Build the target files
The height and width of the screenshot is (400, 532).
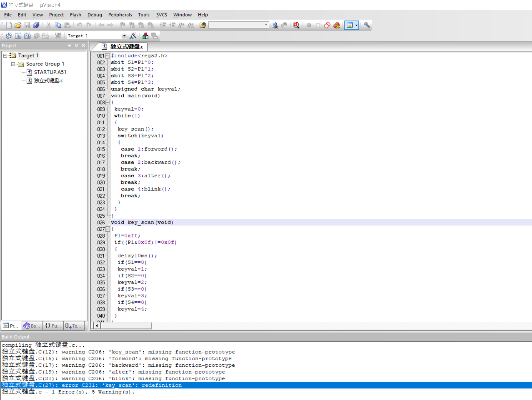[18, 36]
